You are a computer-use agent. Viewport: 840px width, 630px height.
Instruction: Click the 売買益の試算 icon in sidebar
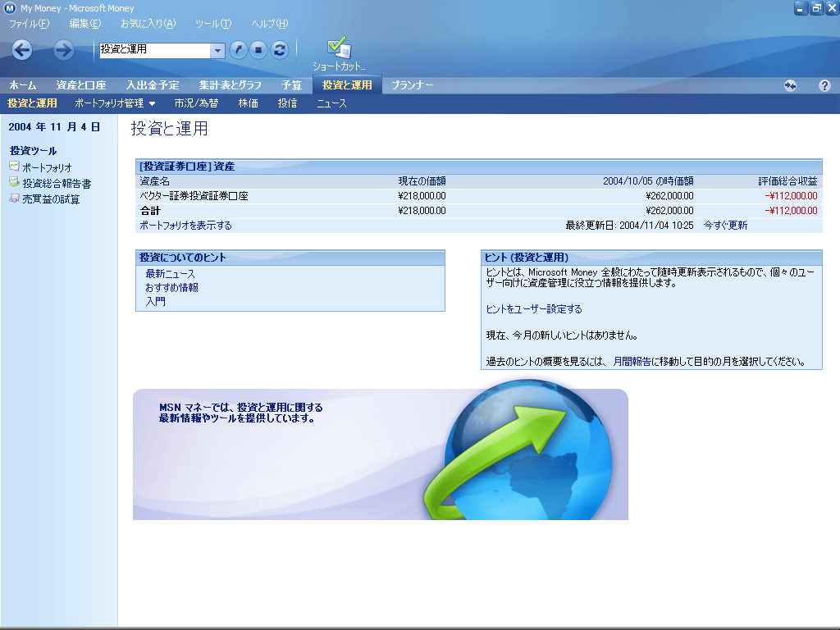[x=14, y=199]
